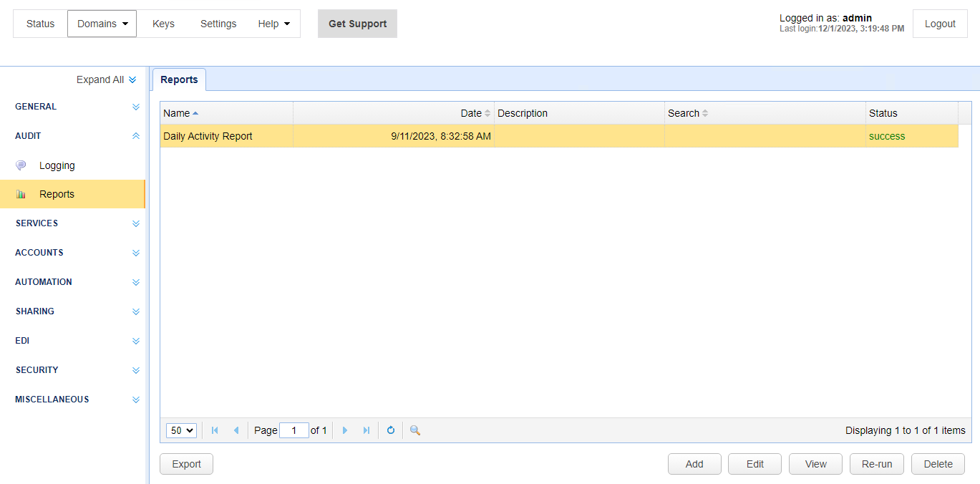Click the Re-run button
This screenshot has width=980, height=484.
(x=877, y=464)
